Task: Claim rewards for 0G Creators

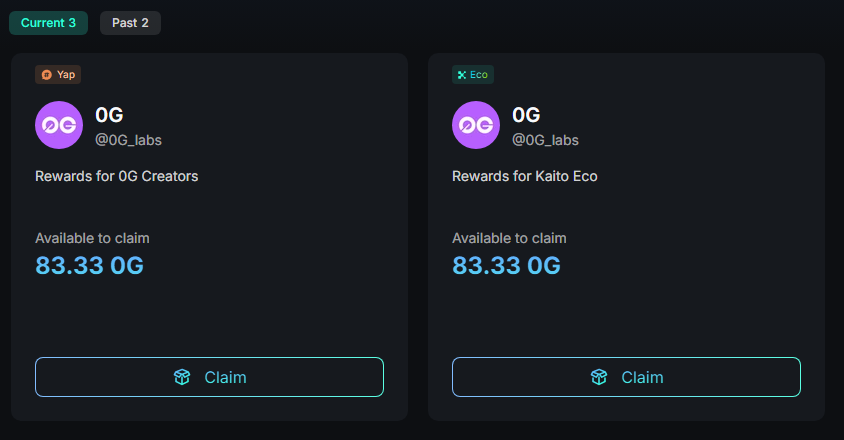Action: pos(209,377)
